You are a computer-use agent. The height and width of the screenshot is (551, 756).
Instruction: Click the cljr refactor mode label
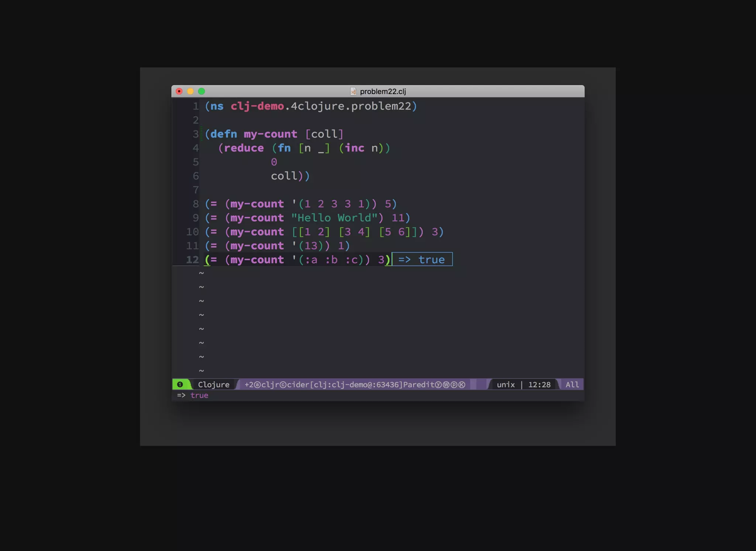click(270, 385)
